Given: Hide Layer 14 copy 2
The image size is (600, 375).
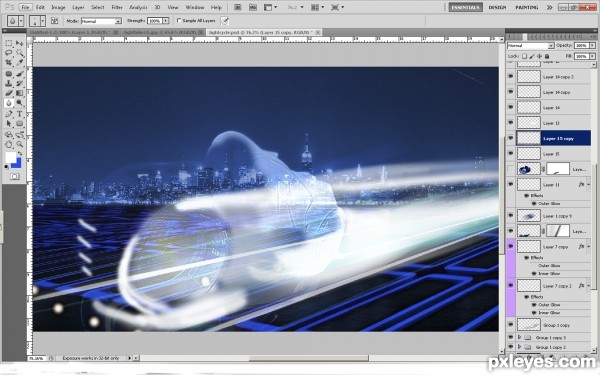Looking at the screenshot, I should coord(510,77).
